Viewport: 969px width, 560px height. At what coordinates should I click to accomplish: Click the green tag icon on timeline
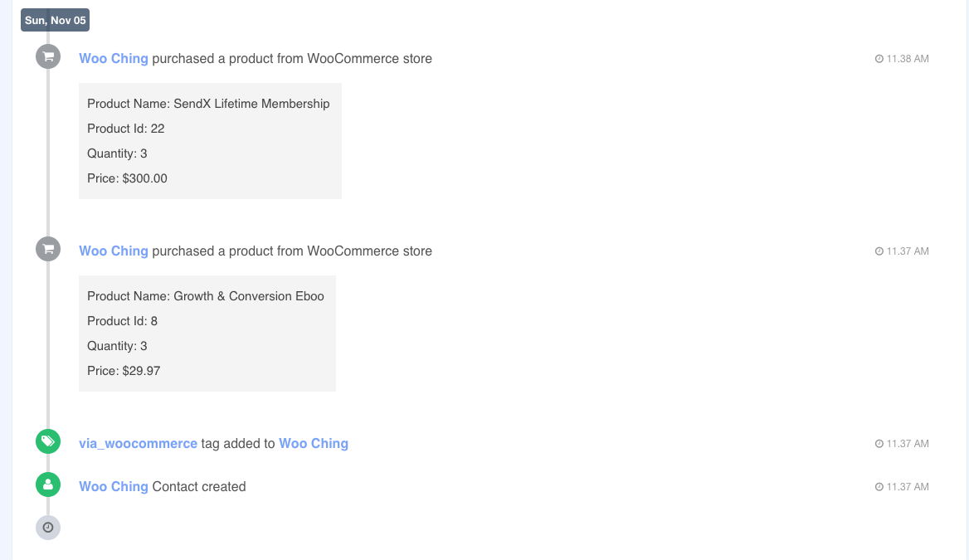(x=48, y=441)
